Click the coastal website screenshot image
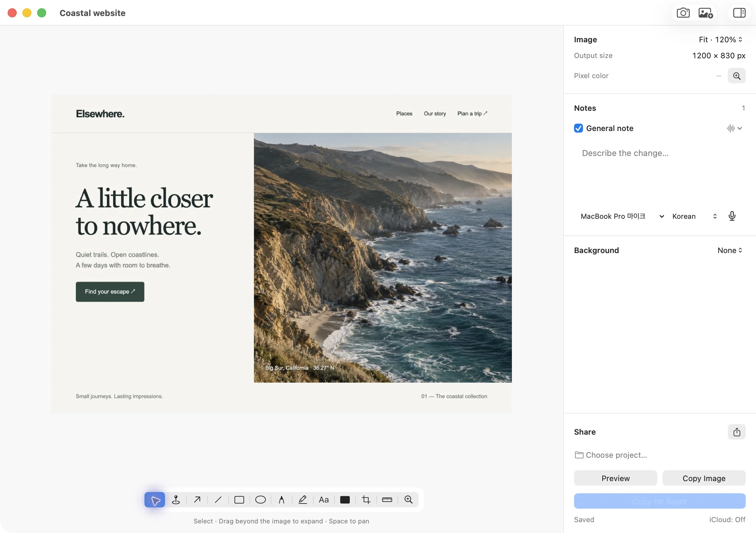Viewport: 756px width, 533px height. 282,254
